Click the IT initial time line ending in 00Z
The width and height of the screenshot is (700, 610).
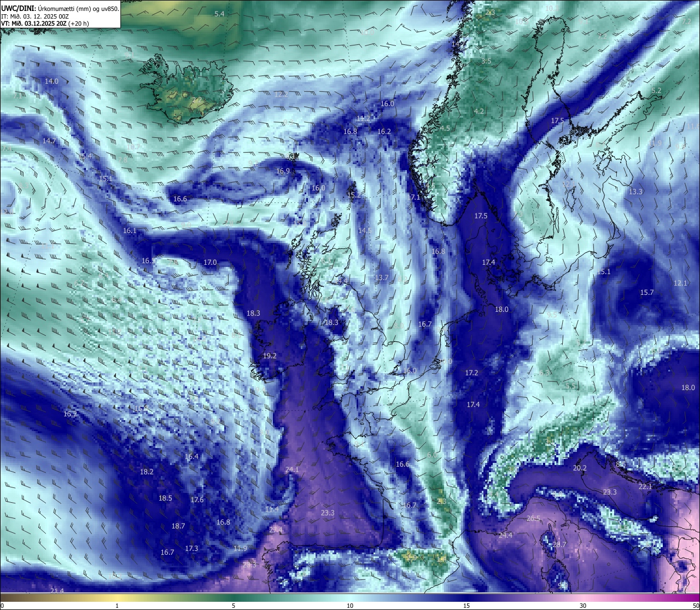(34, 16)
